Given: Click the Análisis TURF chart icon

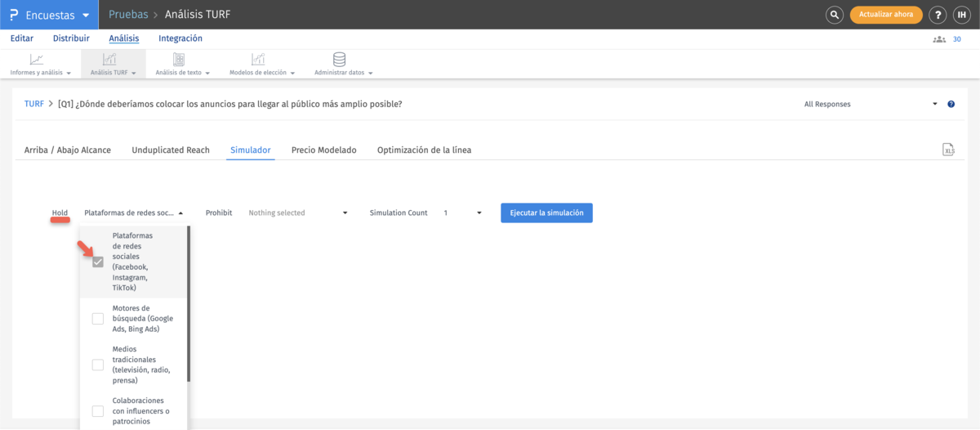Looking at the screenshot, I should pyautogui.click(x=109, y=60).
